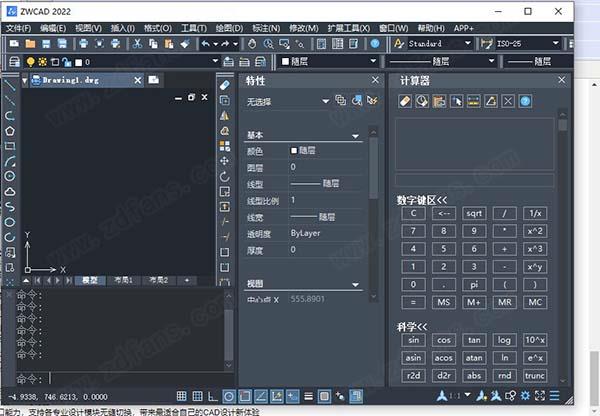
Task: Select the Rotate modify tool
Action: pos(225,176)
